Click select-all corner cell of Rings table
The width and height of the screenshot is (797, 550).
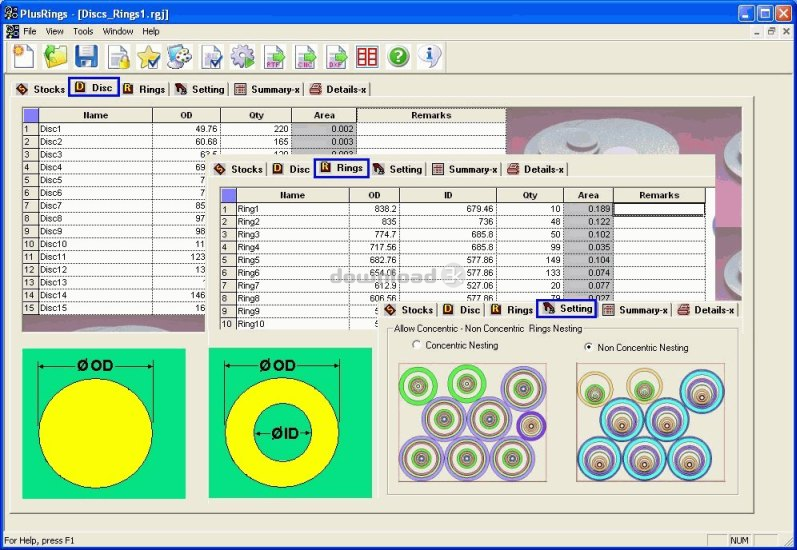pos(229,195)
